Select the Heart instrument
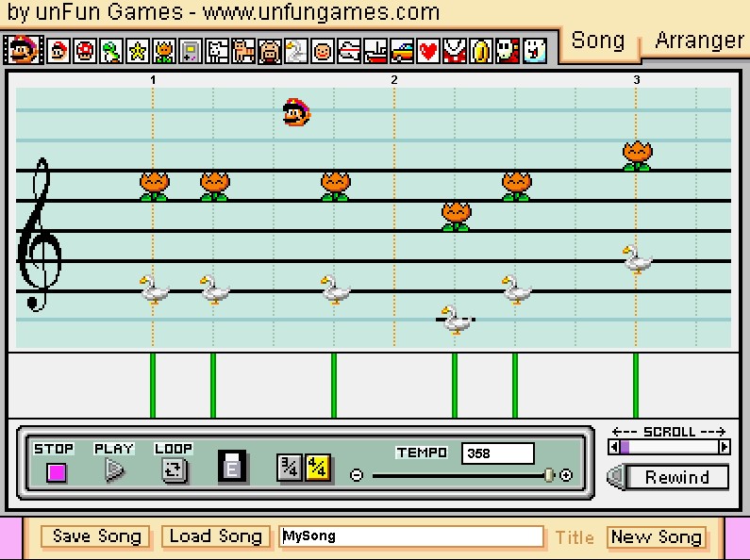750x560 pixels. click(x=427, y=51)
